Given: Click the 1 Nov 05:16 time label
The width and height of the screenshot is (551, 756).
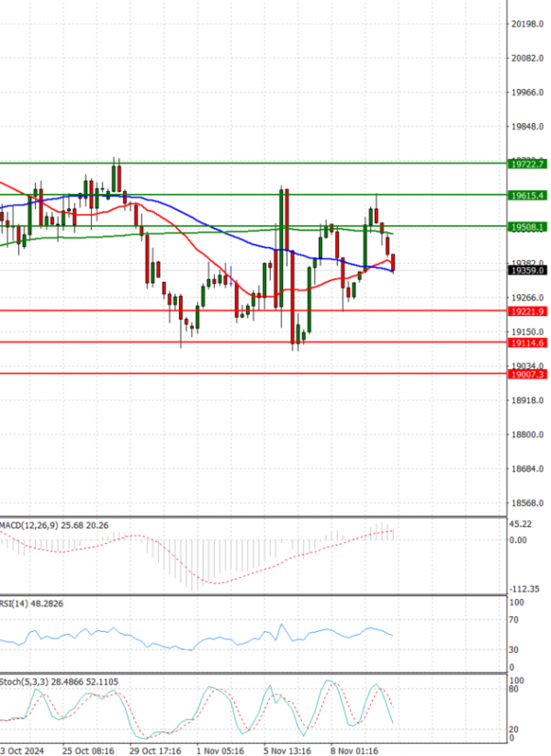Looking at the screenshot, I should pos(219,751).
